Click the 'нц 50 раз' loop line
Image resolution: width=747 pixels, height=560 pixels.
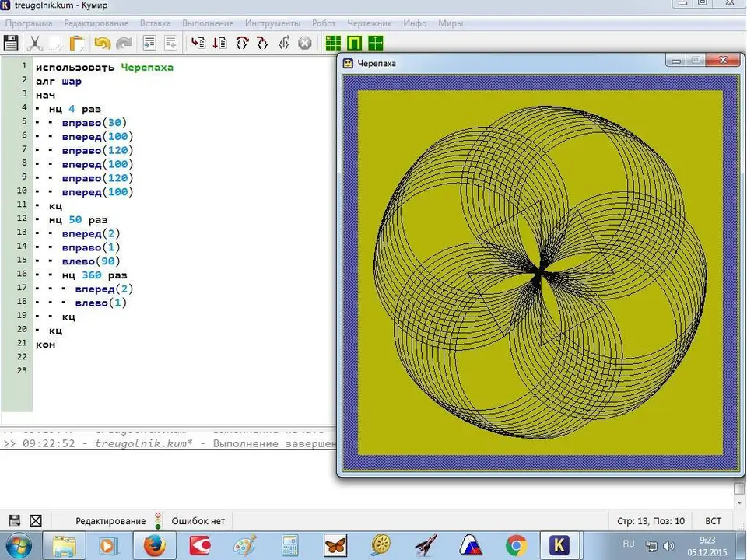(x=78, y=219)
